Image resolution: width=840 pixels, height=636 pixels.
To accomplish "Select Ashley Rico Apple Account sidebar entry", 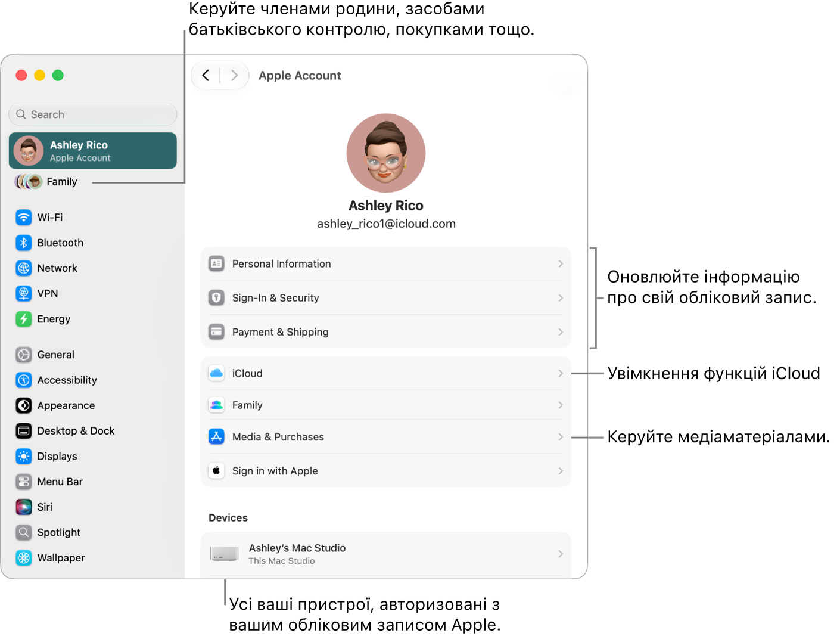I will (x=93, y=151).
